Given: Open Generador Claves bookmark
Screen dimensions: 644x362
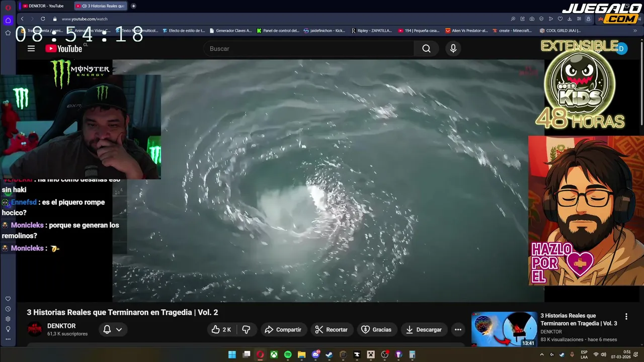Looking at the screenshot, I should 230,31.
